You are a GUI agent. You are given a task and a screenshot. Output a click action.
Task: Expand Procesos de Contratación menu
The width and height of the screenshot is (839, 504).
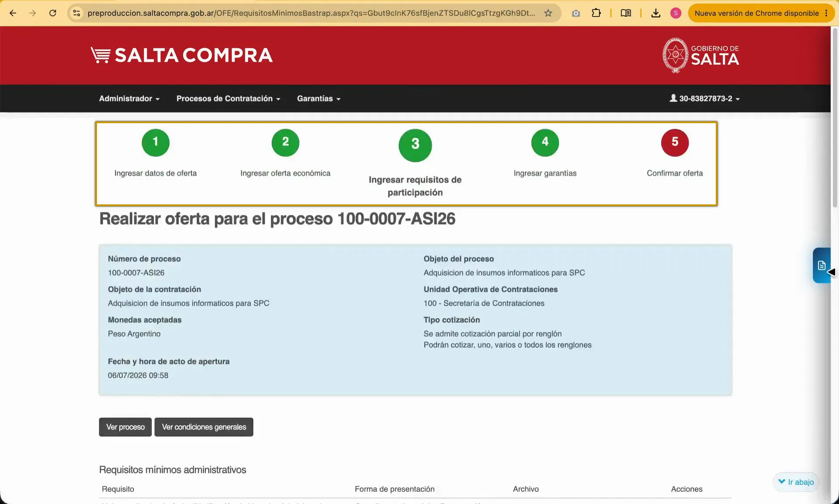(x=228, y=99)
